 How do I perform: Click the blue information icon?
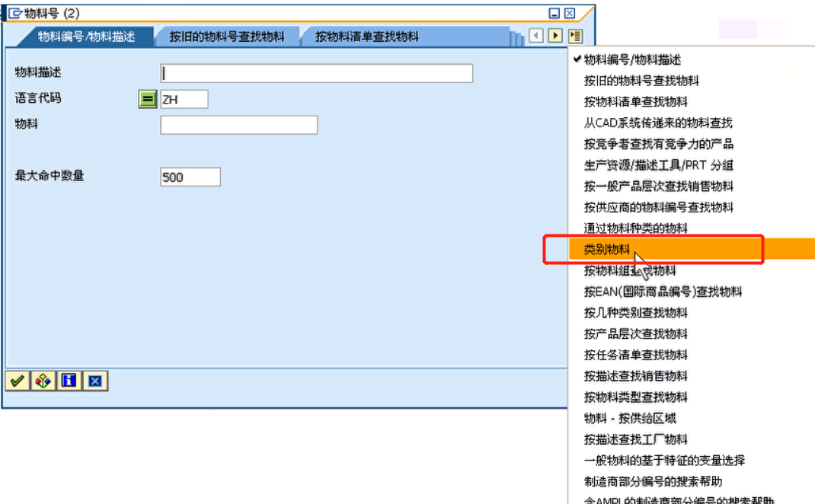[x=69, y=381]
